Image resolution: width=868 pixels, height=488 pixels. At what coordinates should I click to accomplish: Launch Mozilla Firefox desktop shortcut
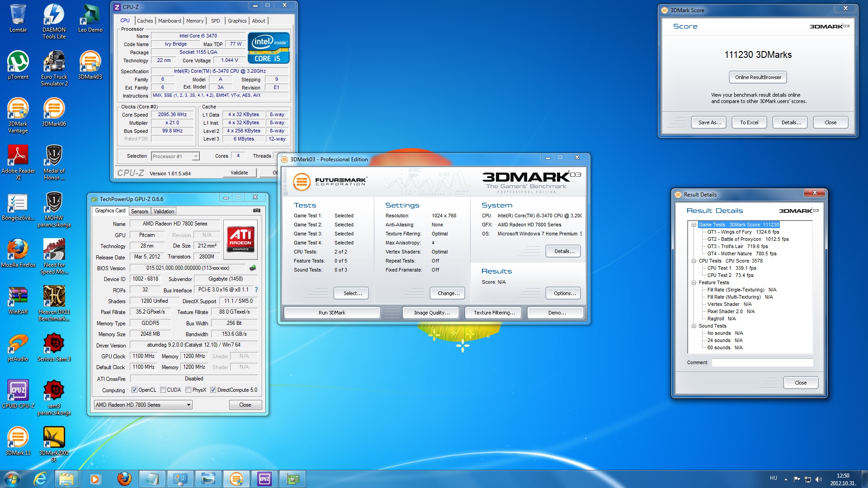point(18,253)
